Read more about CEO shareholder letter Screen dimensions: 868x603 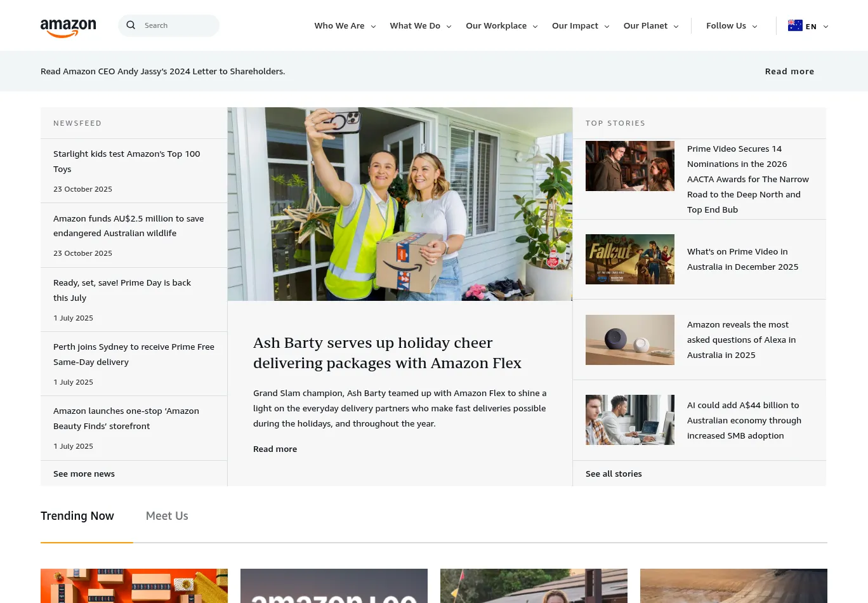[x=789, y=72]
